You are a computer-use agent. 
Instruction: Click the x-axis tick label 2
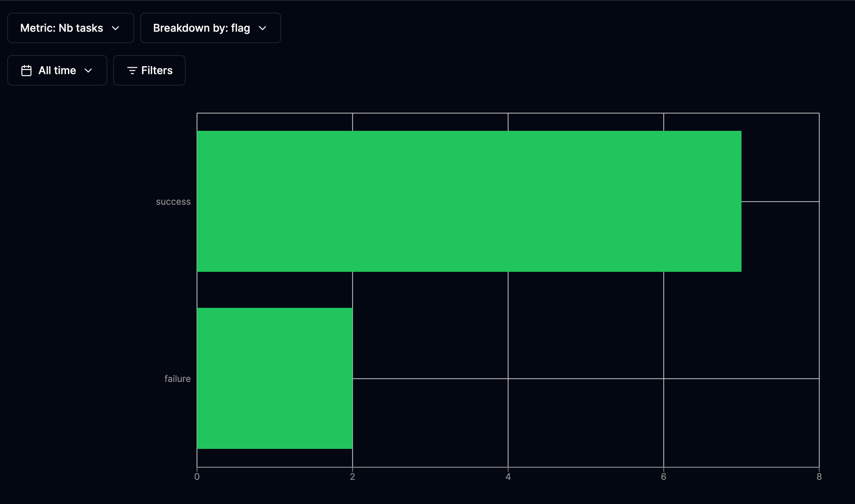(352, 477)
